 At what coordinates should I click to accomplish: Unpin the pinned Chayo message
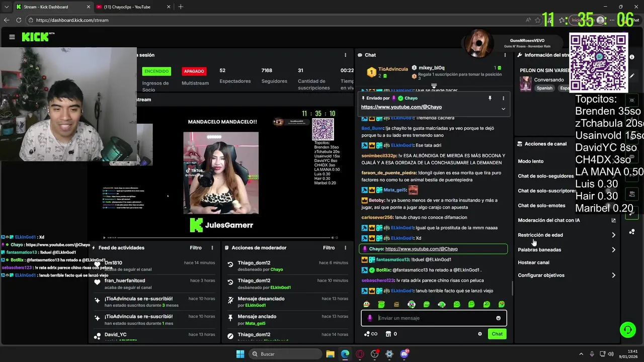tap(490, 99)
